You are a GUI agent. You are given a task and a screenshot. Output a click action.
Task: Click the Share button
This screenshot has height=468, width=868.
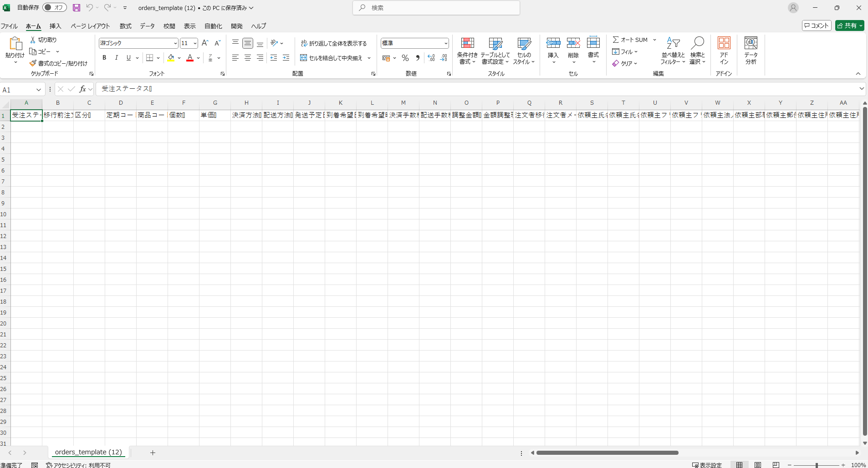click(850, 25)
